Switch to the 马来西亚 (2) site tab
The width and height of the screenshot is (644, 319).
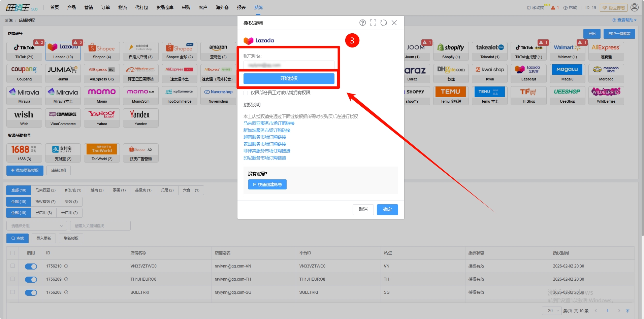pos(45,190)
